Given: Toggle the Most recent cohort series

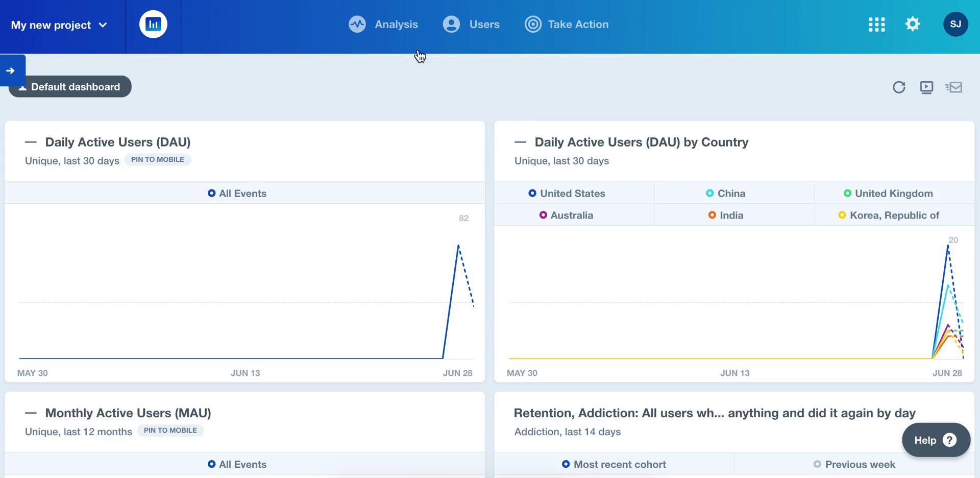Looking at the screenshot, I should 614,465.
